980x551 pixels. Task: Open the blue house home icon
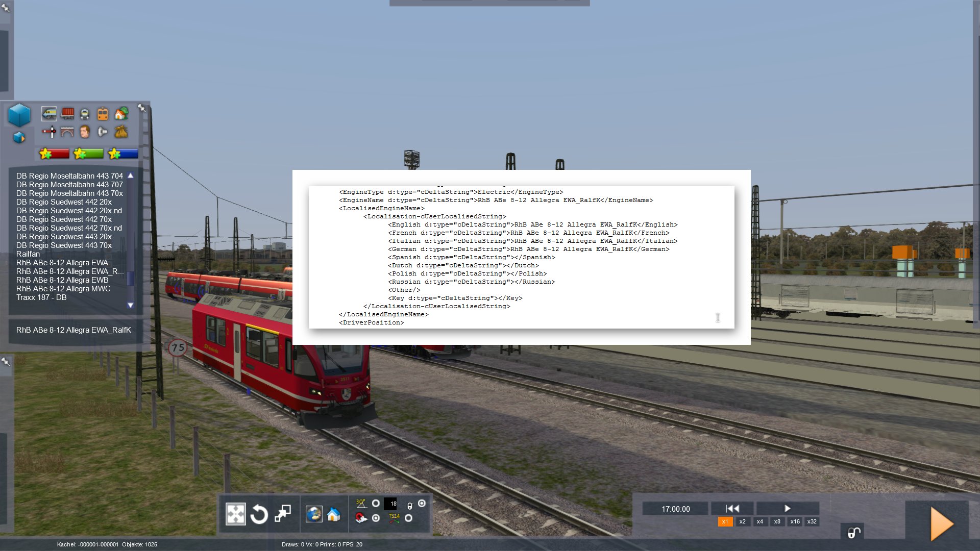tap(334, 514)
